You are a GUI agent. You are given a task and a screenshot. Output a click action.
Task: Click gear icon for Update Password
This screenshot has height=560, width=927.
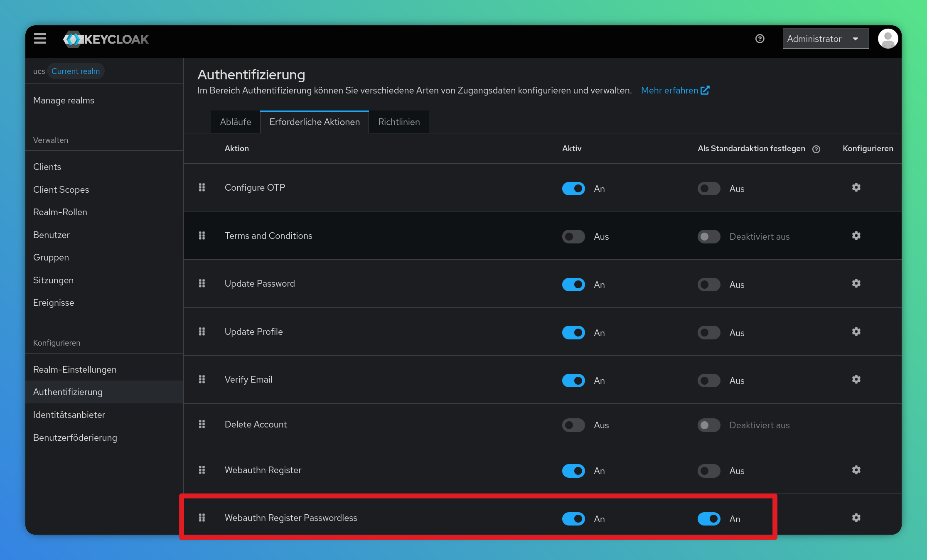coord(856,283)
